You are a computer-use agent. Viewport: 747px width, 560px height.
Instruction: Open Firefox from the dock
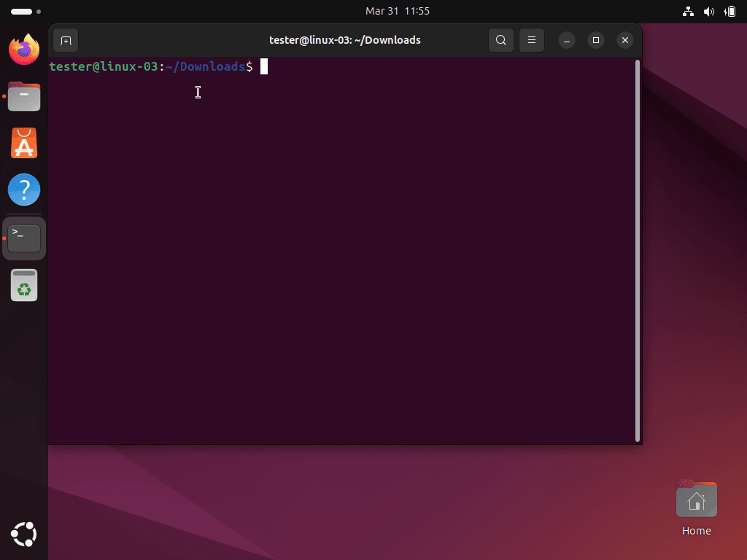coord(24,50)
